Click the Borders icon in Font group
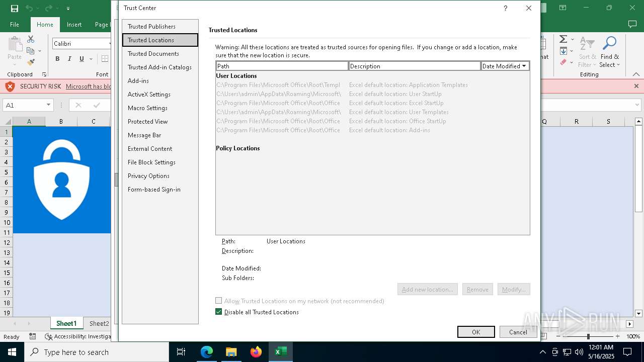The image size is (644, 362). 105,59
